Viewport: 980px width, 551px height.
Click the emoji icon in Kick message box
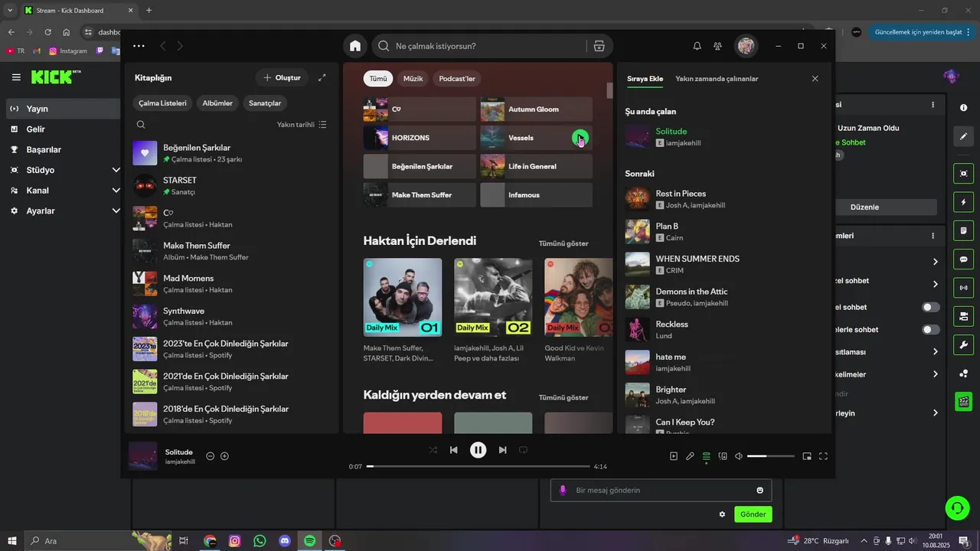coord(759,491)
